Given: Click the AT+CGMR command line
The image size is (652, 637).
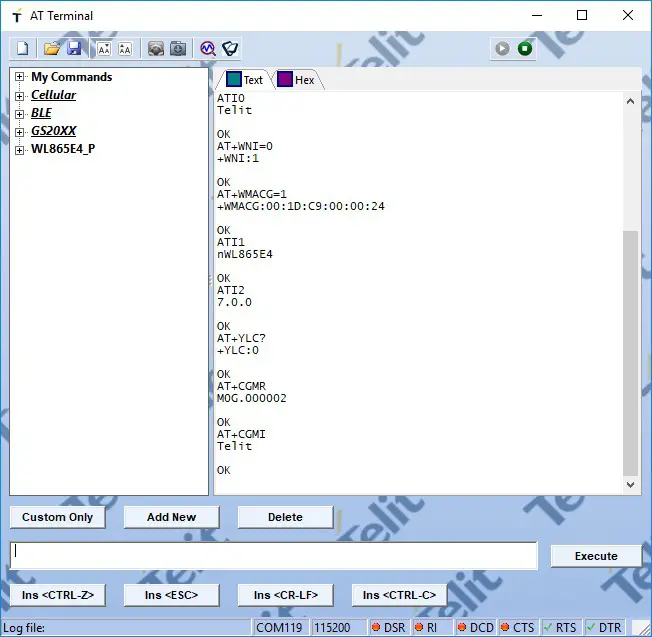Looking at the screenshot, I should coord(241,386).
